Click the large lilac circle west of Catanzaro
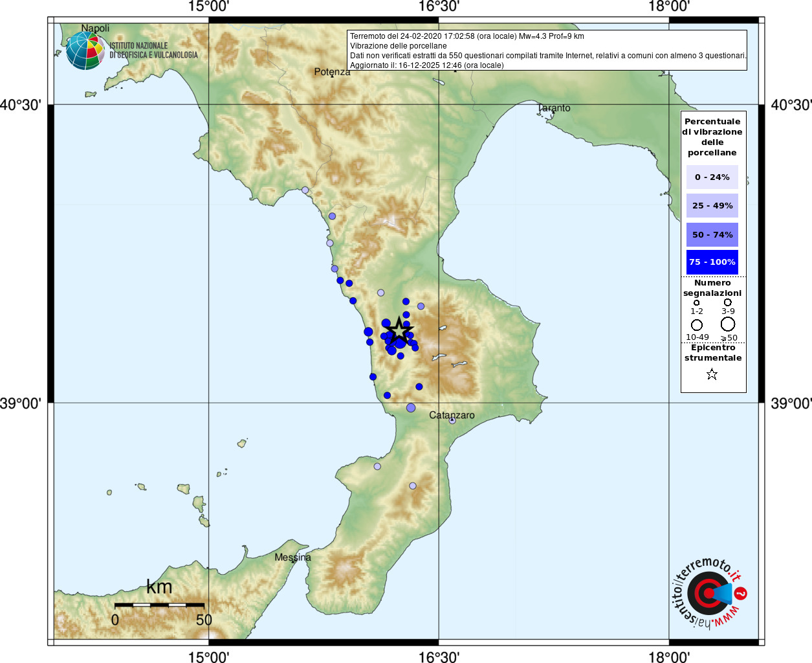 [x=411, y=408]
